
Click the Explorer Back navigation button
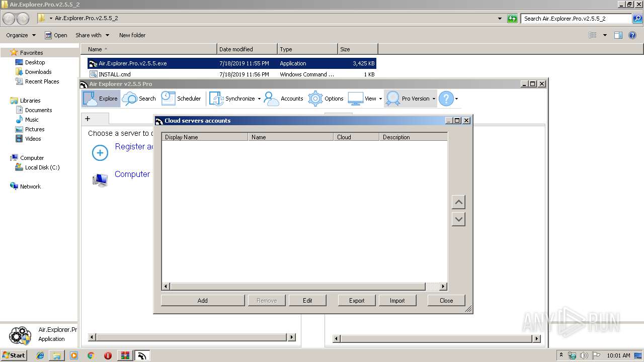(x=9, y=19)
